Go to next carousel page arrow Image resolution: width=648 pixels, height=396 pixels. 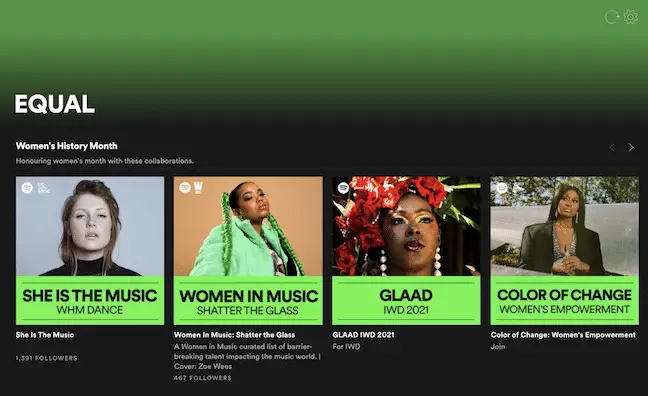pyautogui.click(x=631, y=147)
